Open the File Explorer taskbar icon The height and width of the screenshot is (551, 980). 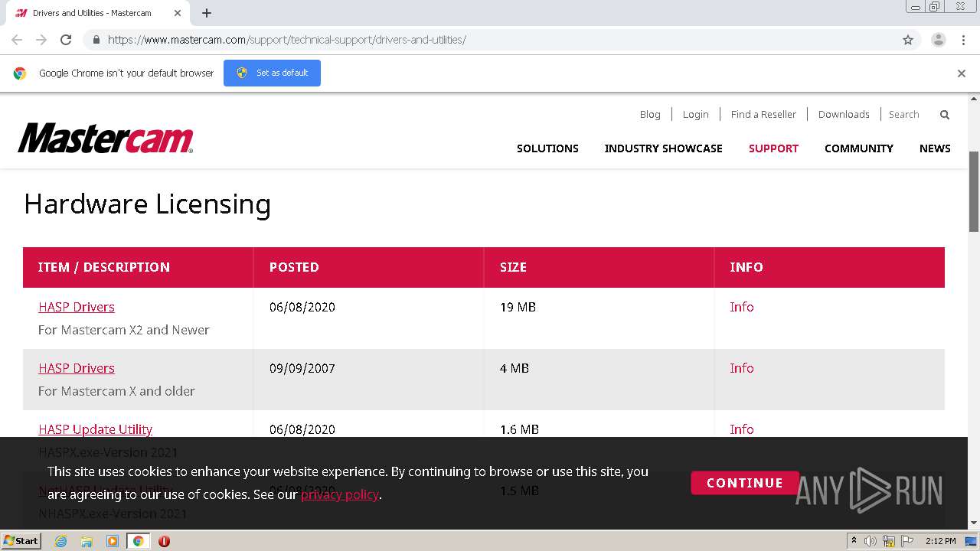pyautogui.click(x=87, y=541)
